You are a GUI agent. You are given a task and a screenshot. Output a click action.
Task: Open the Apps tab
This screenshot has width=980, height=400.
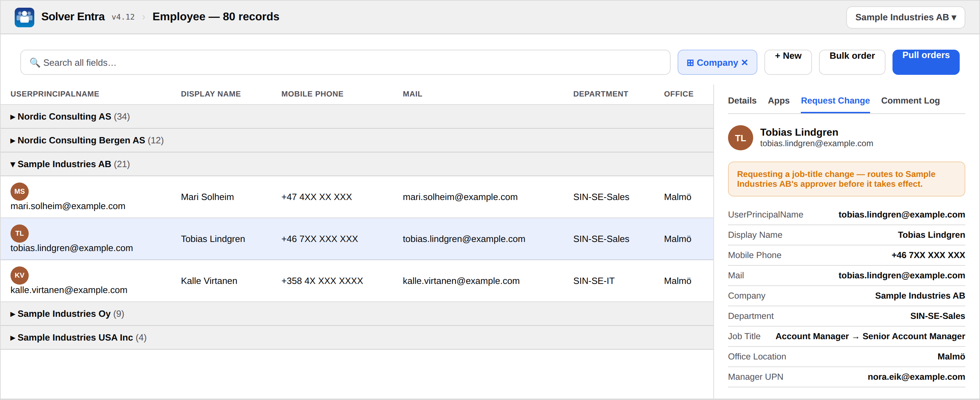(778, 100)
